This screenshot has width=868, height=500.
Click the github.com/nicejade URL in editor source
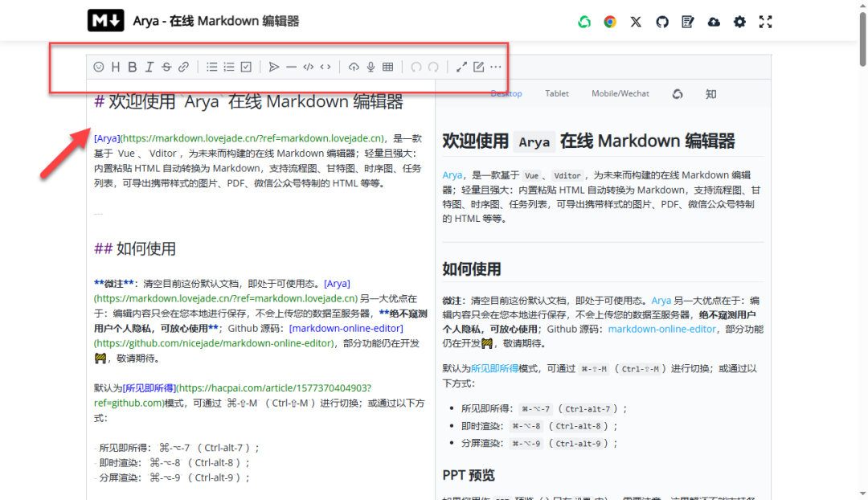[x=215, y=343]
